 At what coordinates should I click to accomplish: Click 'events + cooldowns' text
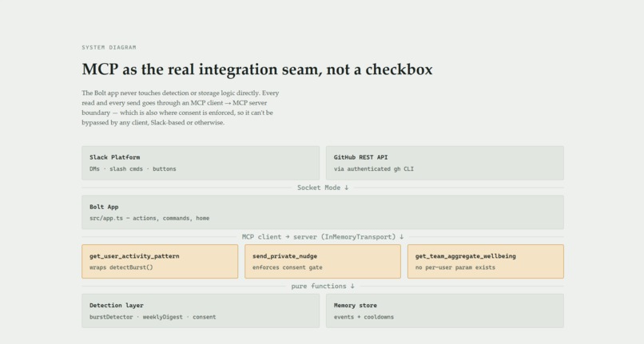(x=364, y=317)
